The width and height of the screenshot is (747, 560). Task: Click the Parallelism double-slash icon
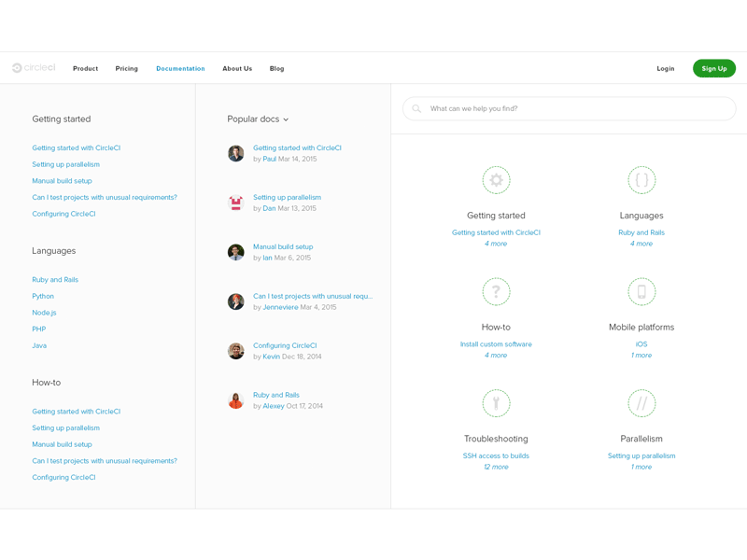(x=641, y=403)
